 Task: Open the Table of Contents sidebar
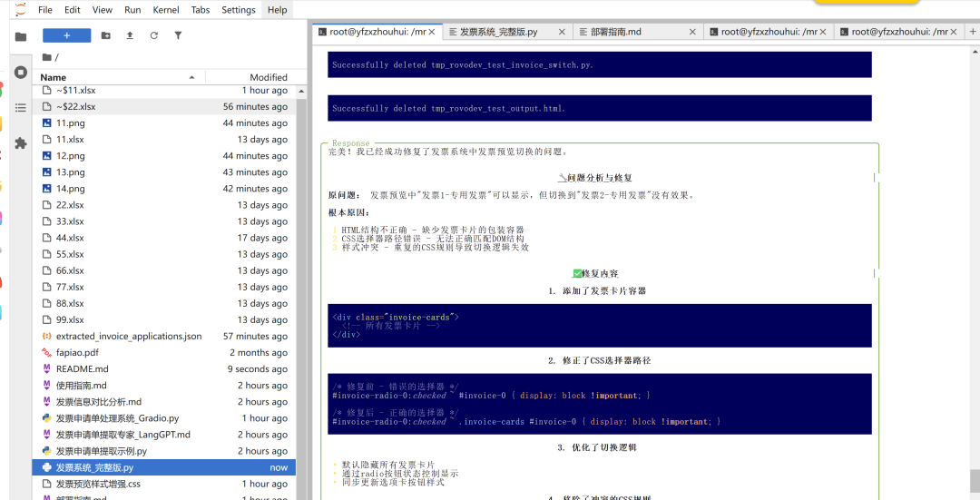tap(20, 107)
